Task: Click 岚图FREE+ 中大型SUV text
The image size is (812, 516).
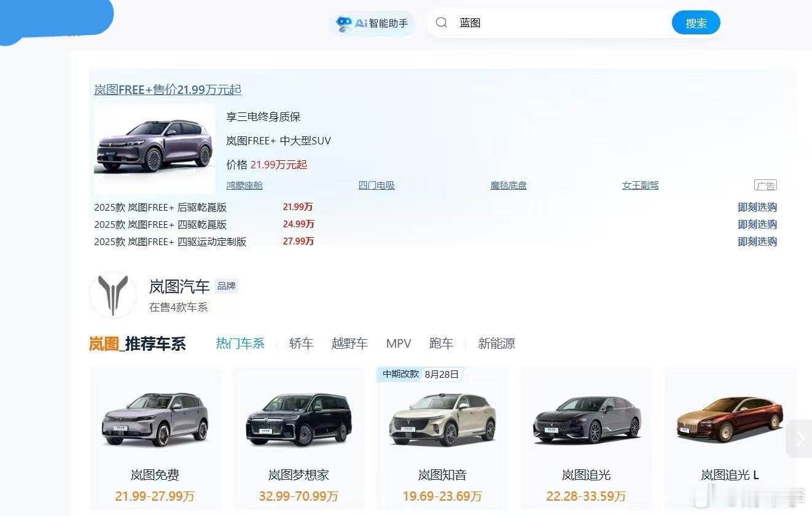Action: tap(278, 141)
